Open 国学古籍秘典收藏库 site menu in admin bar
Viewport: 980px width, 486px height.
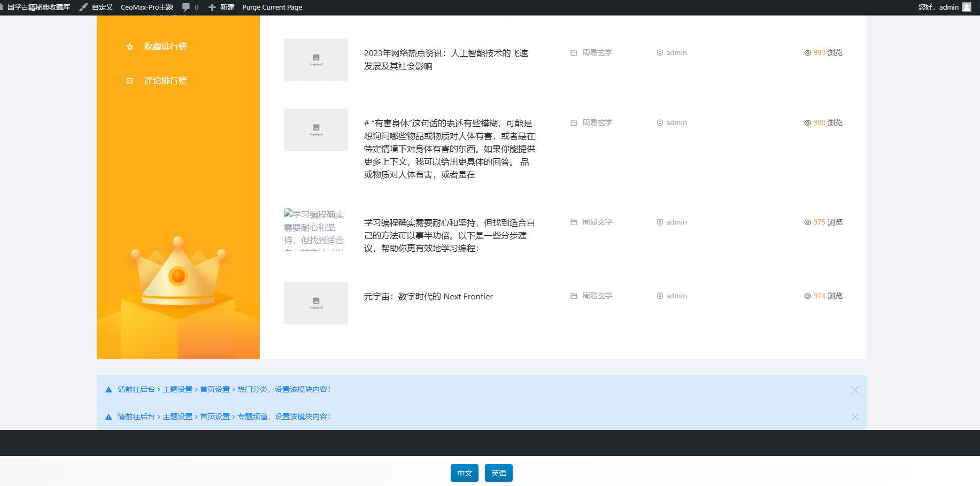click(x=38, y=7)
